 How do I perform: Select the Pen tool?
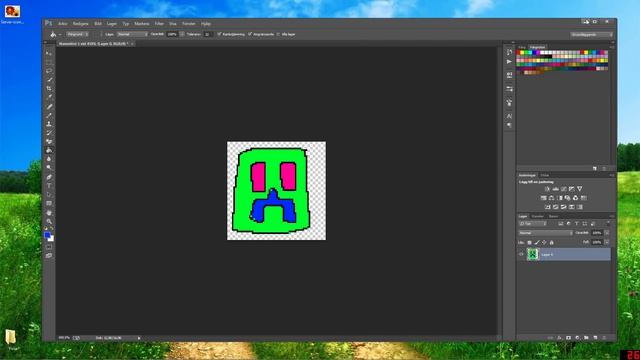click(x=49, y=177)
